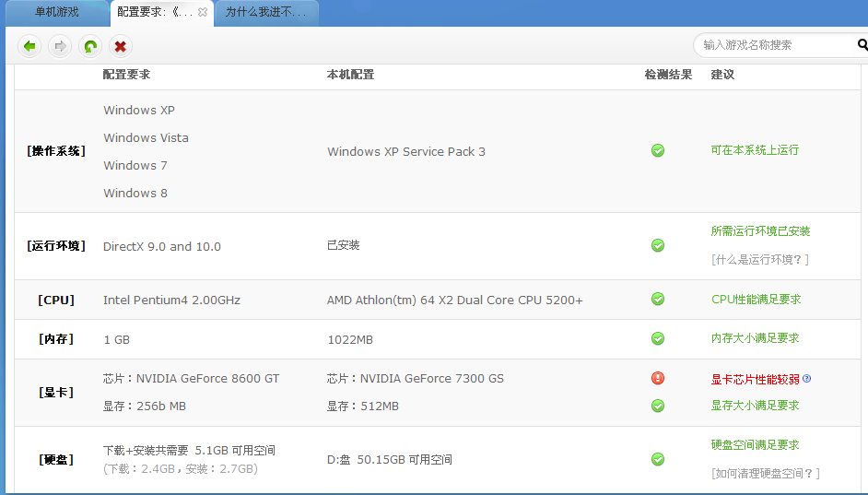This screenshot has width=868, height=495.
Task: Click green check icon in 硬盘 row
Action: [x=658, y=459]
